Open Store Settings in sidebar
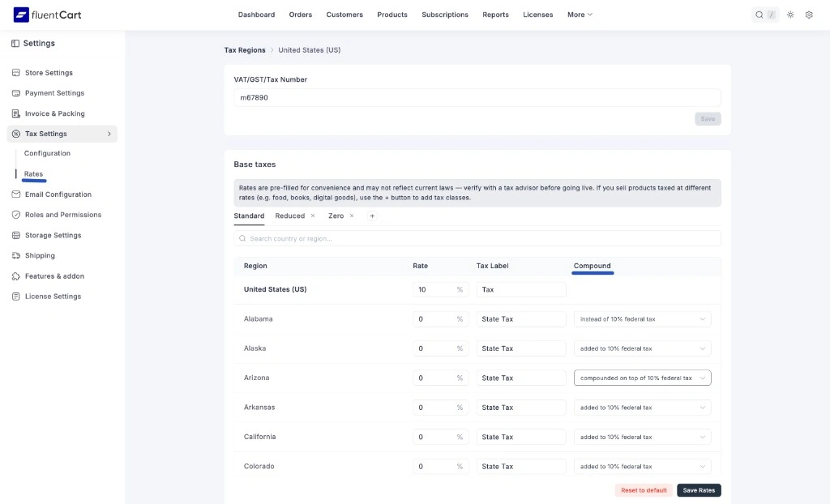 click(49, 73)
